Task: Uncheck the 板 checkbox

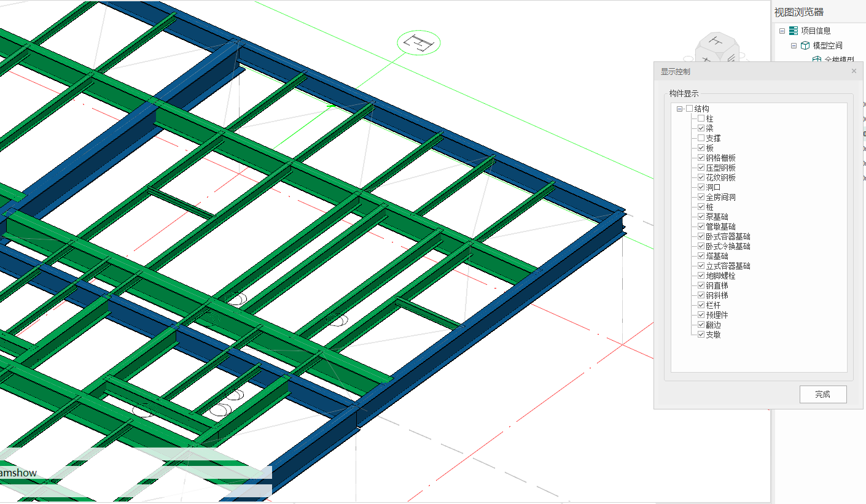Action: pyautogui.click(x=701, y=148)
